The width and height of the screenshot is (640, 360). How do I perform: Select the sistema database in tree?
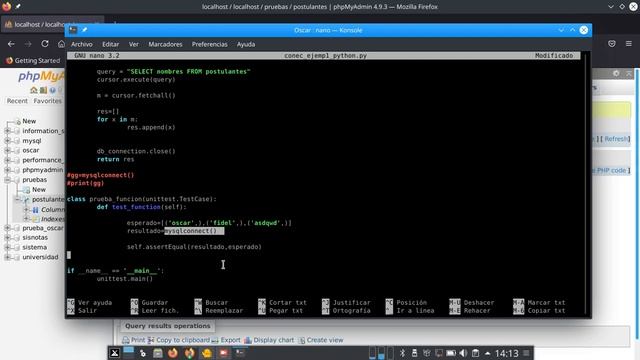(x=34, y=247)
